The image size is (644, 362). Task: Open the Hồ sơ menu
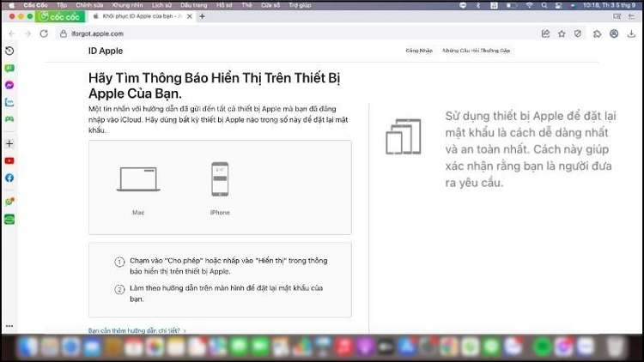[x=224, y=5]
